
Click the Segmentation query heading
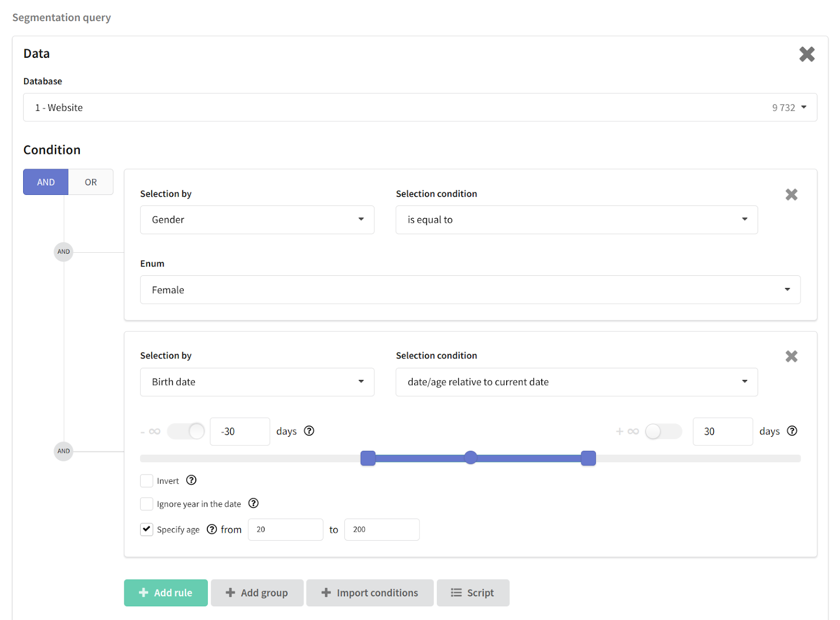click(x=61, y=17)
